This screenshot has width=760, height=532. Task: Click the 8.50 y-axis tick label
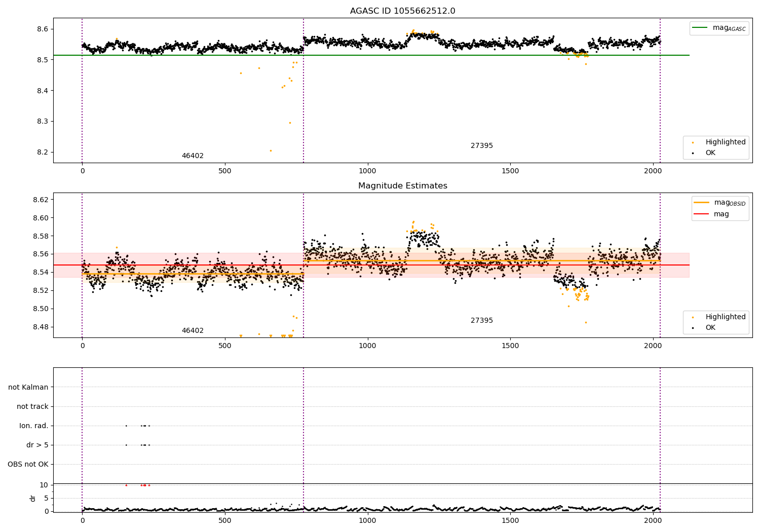(x=41, y=309)
